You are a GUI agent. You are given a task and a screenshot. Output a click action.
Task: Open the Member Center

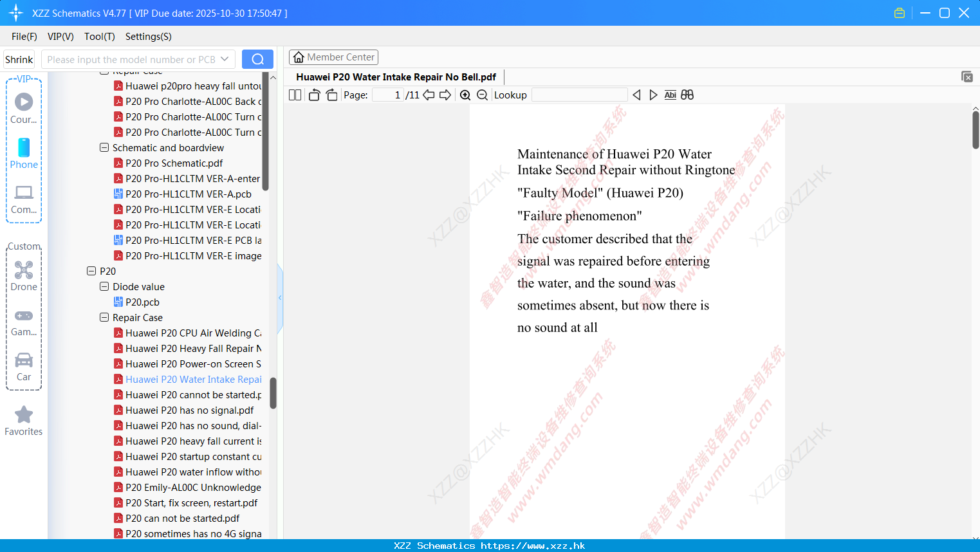[x=333, y=57]
